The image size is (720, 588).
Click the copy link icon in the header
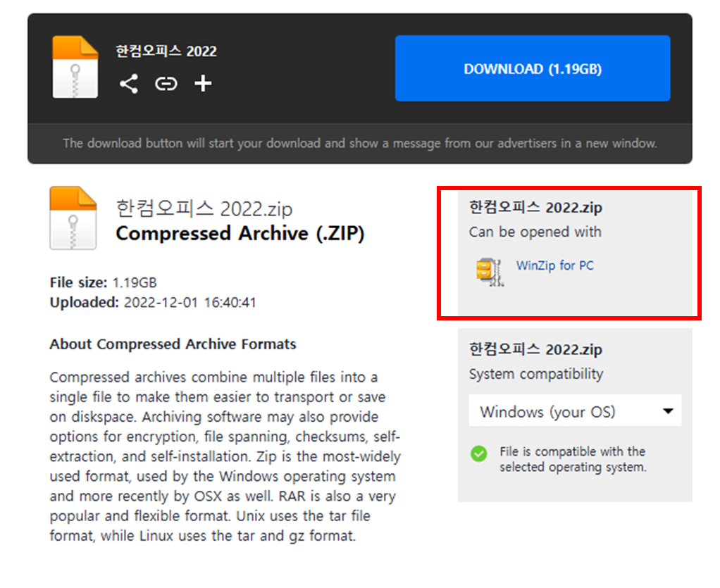pos(166,83)
